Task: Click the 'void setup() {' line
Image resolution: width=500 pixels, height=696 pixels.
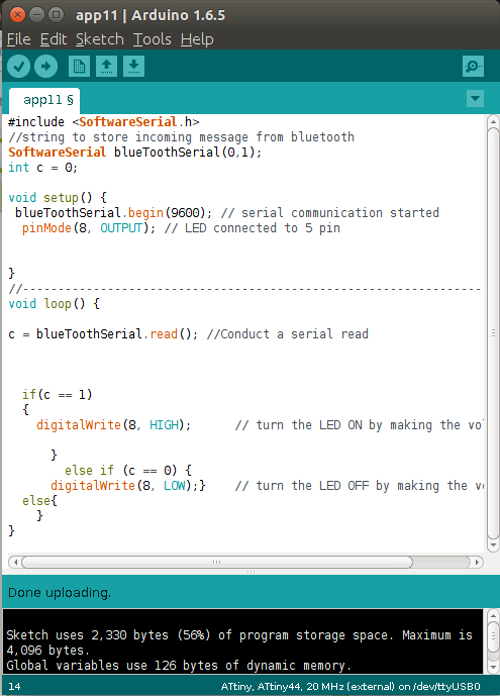Action: click(57, 198)
